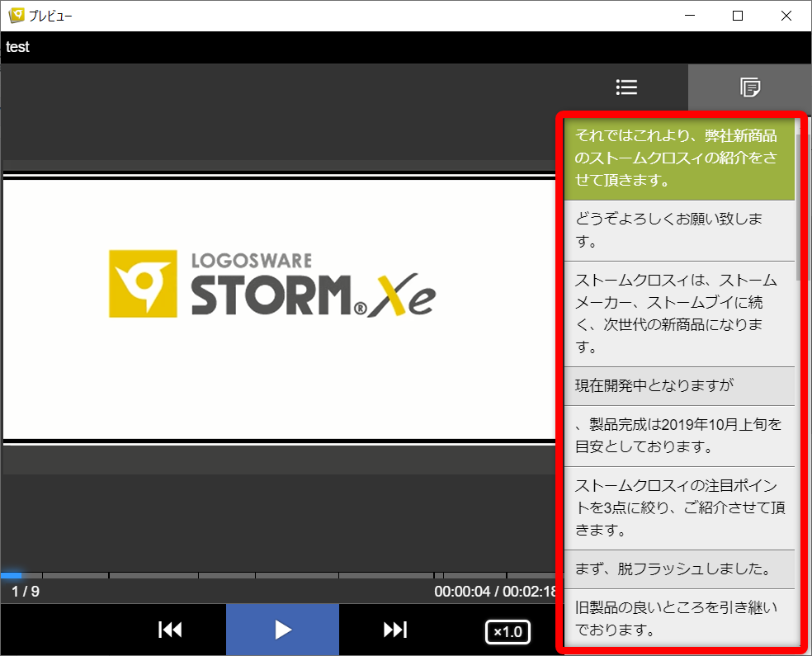812x656 pixels.
Task: Open the table of contents list tab
Action: (626, 87)
